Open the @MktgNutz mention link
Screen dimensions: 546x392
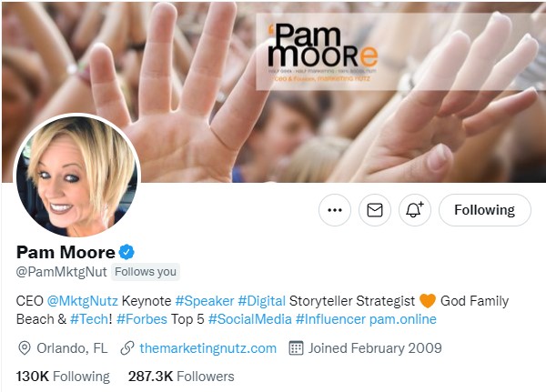click(83, 301)
